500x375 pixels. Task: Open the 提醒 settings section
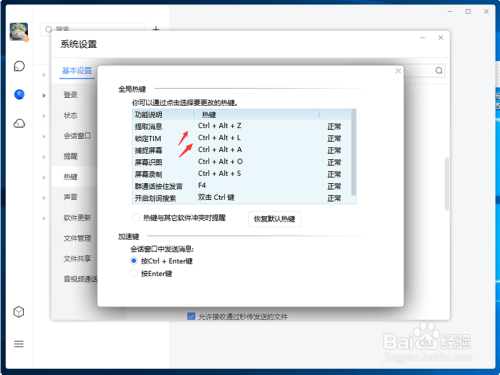pyautogui.click(x=71, y=156)
